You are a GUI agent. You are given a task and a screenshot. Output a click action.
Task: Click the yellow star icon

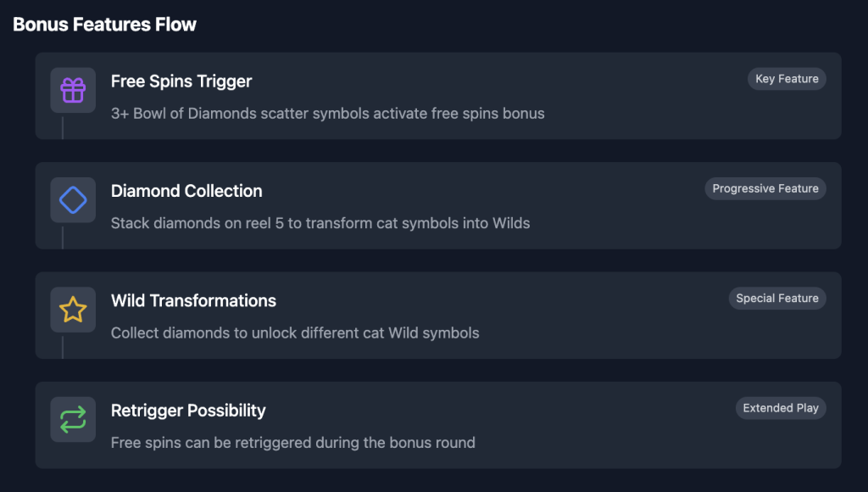coord(73,310)
